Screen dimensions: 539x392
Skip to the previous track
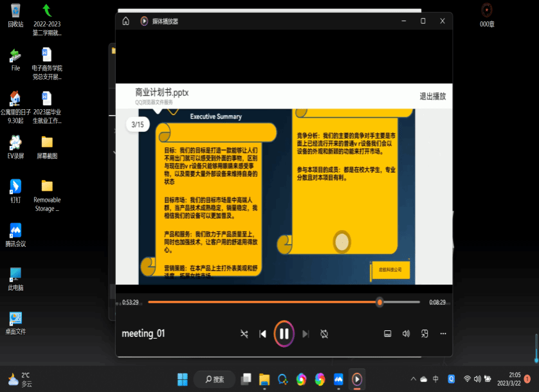click(x=262, y=334)
